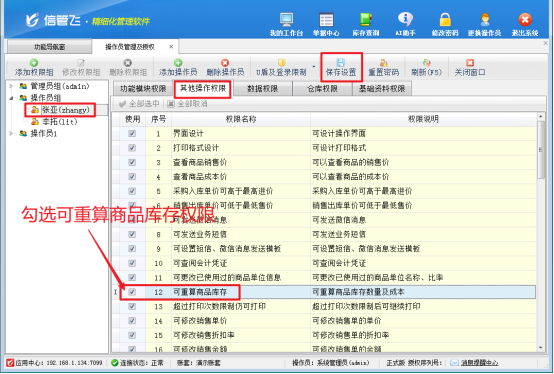Open 单据中心 document center icon
The height and width of the screenshot is (374, 554).
(326, 20)
